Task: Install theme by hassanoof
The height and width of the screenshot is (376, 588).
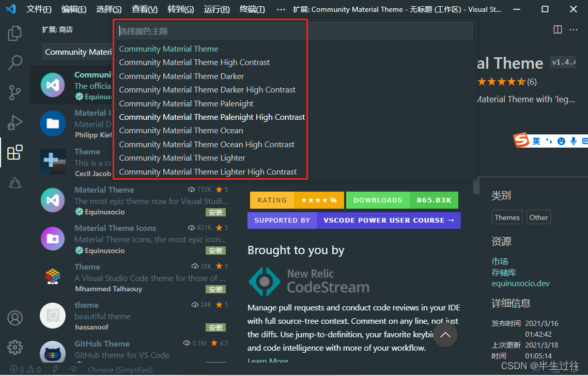Action: (x=215, y=327)
